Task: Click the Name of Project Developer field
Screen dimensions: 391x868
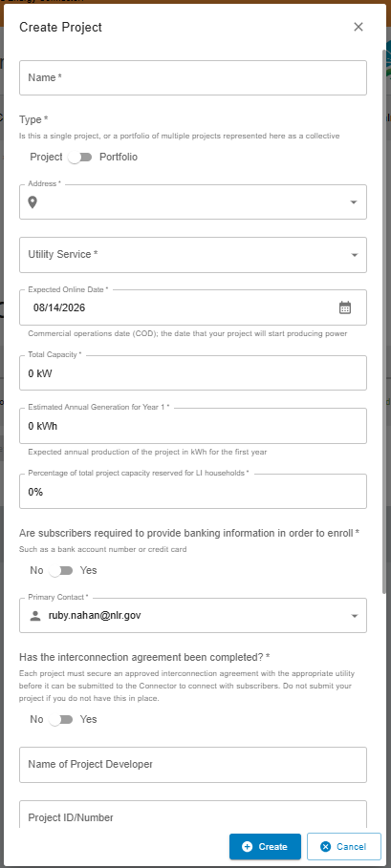Action: [193, 765]
